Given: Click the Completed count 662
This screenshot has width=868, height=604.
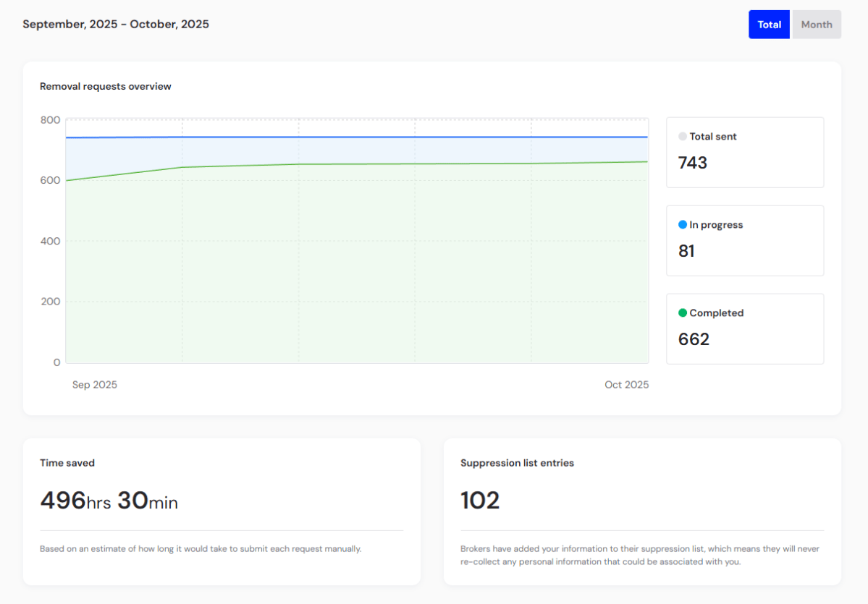Looking at the screenshot, I should coord(694,339).
